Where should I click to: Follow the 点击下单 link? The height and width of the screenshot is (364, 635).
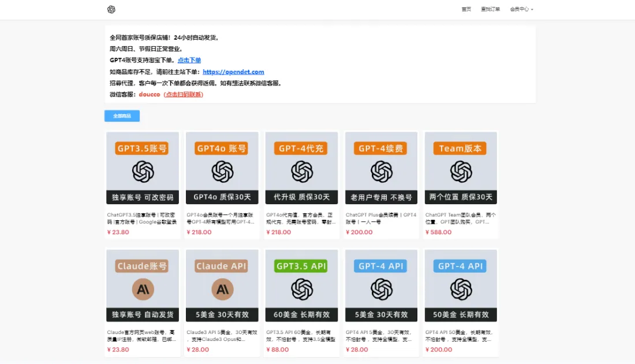(x=189, y=61)
